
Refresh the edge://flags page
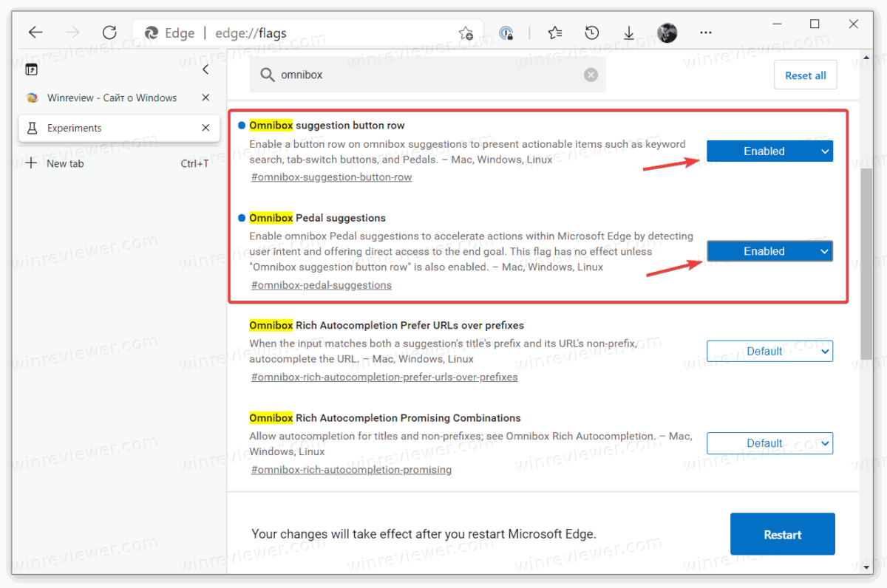click(x=109, y=32)
